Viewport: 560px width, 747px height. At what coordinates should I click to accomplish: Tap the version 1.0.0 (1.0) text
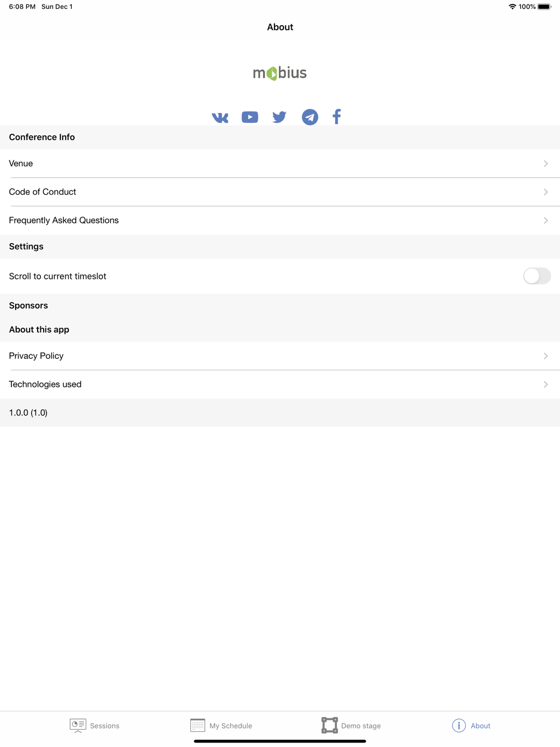click(x=28, y=413)
